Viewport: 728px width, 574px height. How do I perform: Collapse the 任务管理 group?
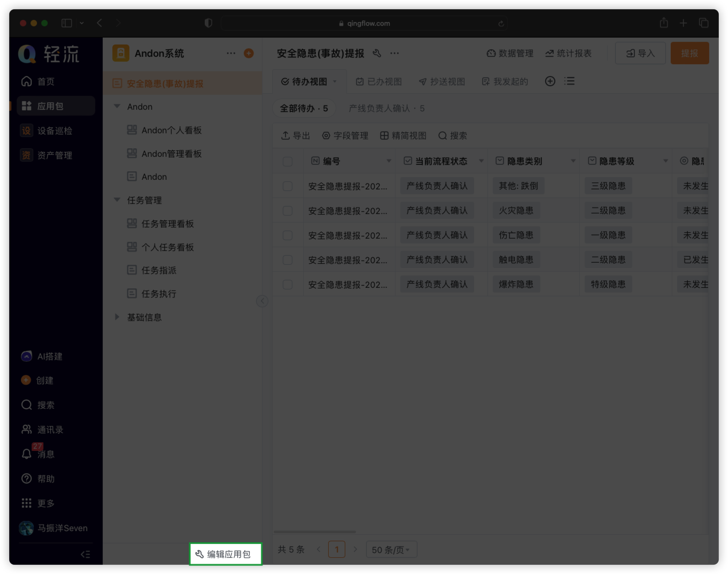tap(117, 200)
